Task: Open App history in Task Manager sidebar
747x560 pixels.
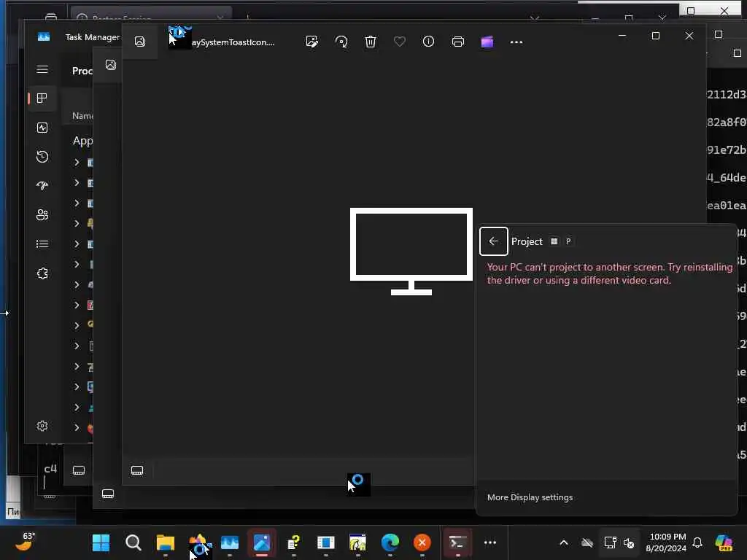Action: 42,157
